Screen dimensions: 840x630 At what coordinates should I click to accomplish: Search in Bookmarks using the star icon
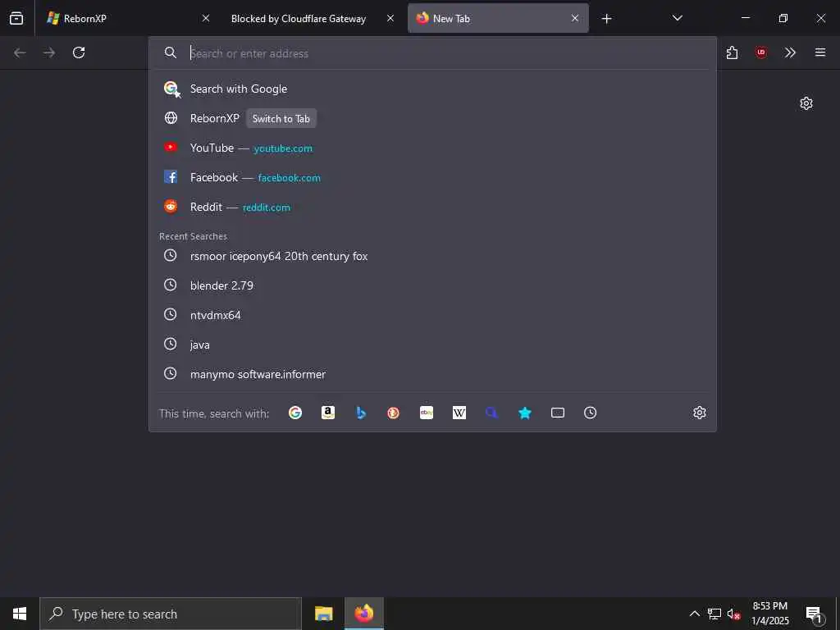pos(525,413)
